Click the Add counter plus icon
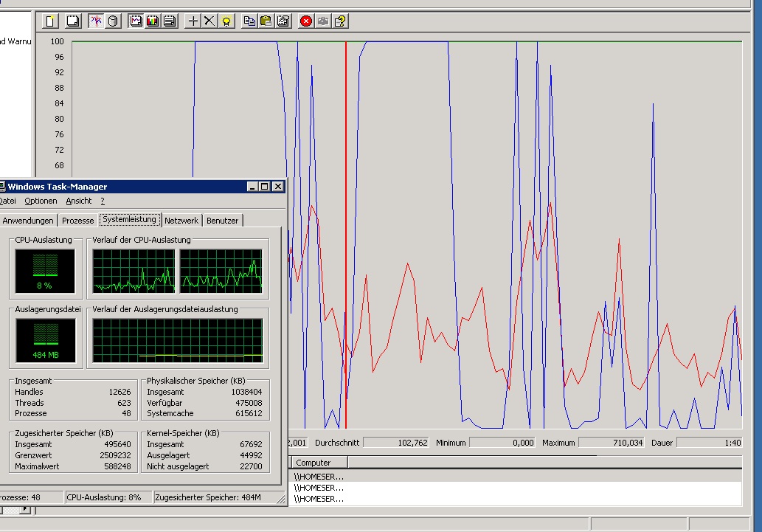 (x=193, y=21)
